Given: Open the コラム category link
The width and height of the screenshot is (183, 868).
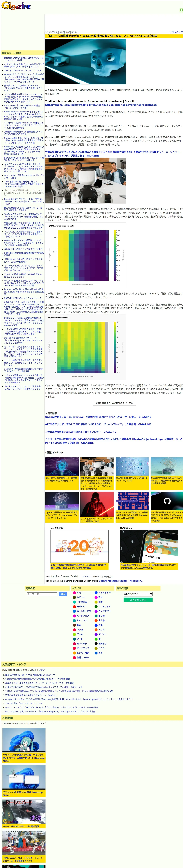Looking at the screenshot, I should (x=101, y=648).
